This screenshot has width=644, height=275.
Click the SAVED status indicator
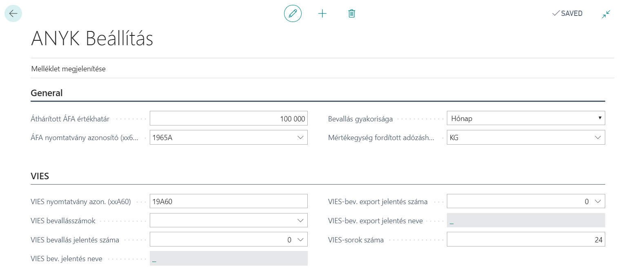(567, 13)
